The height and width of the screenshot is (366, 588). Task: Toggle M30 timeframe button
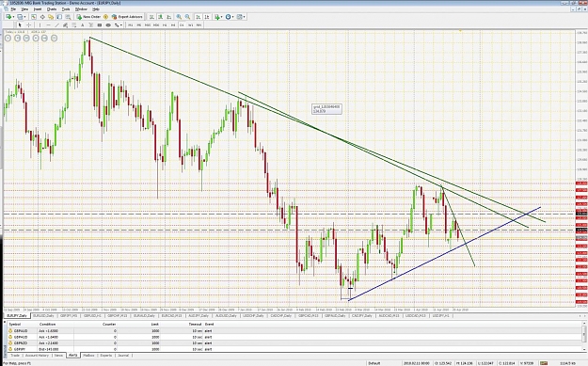coord(156,25)
